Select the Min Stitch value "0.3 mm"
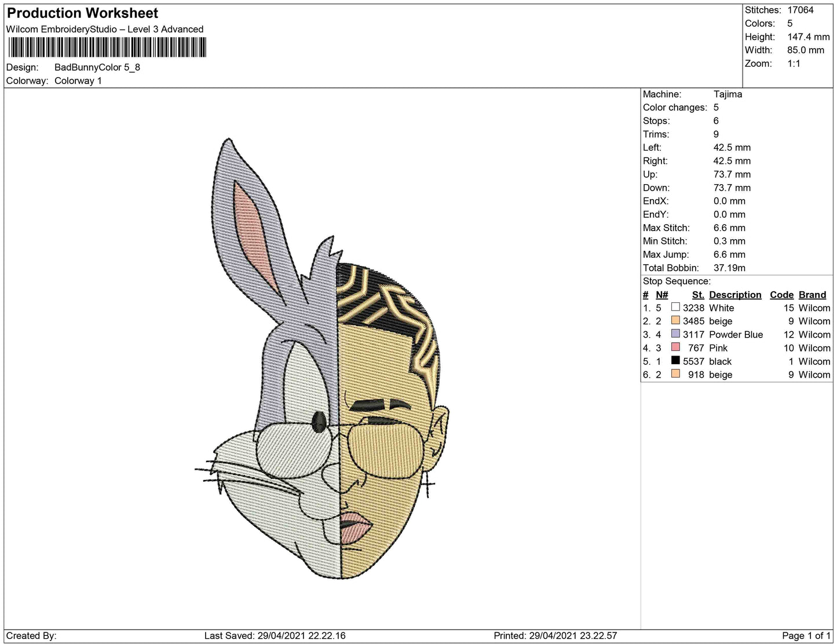 (x=729, y=241)
